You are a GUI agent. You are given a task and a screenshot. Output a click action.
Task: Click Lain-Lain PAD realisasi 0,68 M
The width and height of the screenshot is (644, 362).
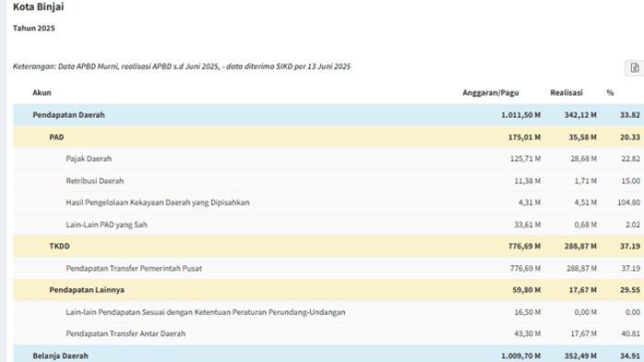[585, 225]
